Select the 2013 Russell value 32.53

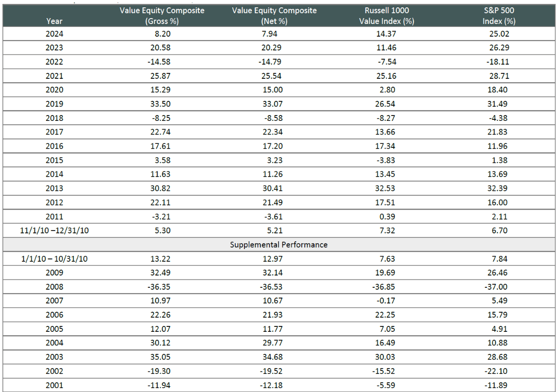pyautogui.click(x=385, y=189)
